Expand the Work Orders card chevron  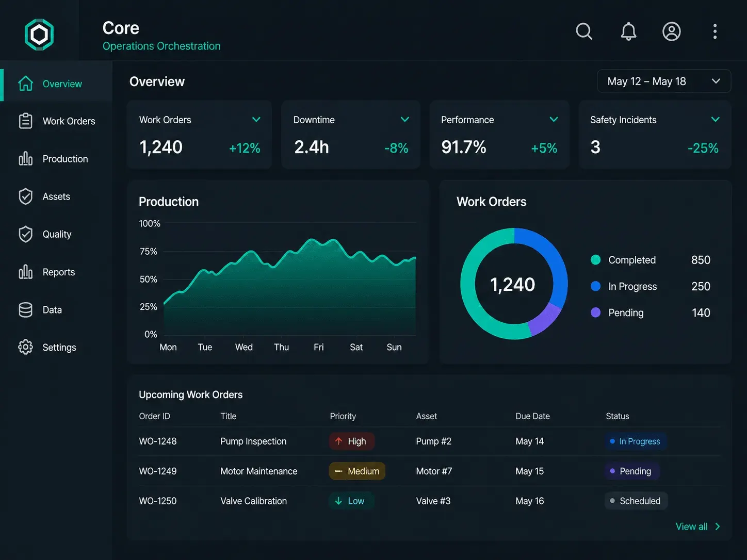coord(256,120)
